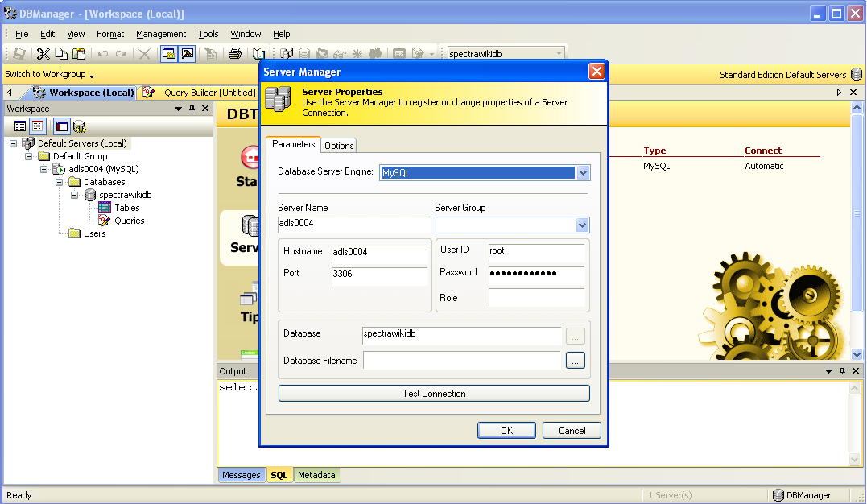Click OK in Server Manager dialog
This screenshot has width=867, height=504.
pos(506,431)
